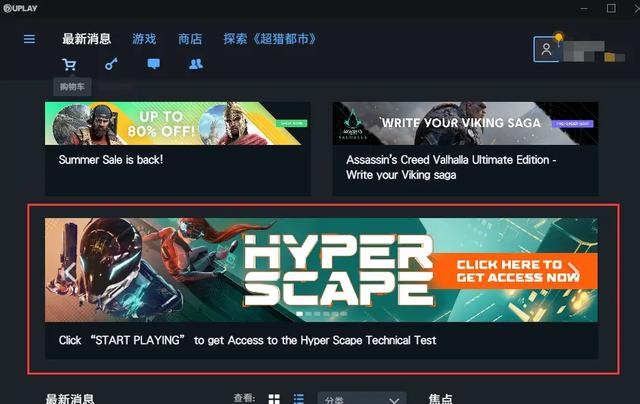Viewport: 640px width, 404px height.
Task: Expand the 分类 dropdown
Action: [362, 398]
